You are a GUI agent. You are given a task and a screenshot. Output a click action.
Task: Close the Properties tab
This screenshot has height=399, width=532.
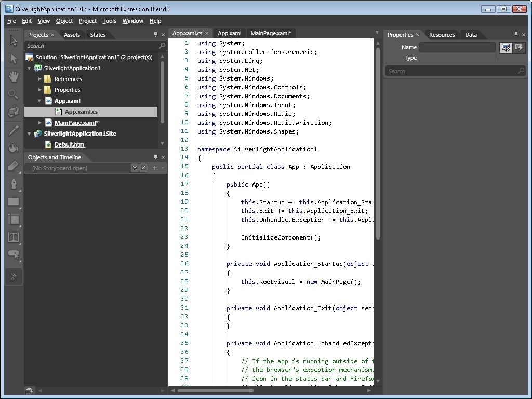click(x=418, y=35)
